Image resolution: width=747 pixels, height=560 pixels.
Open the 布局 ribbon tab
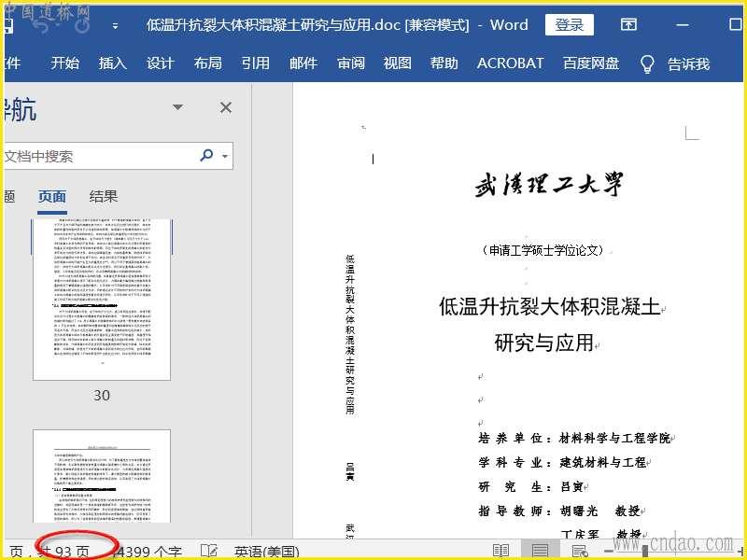(207, 63)
